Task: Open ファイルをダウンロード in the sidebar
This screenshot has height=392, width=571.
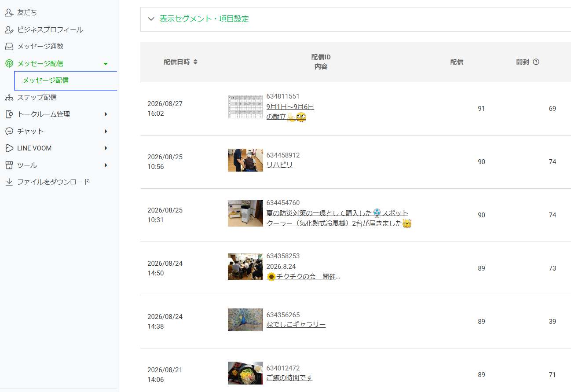Action: [54, 182]
